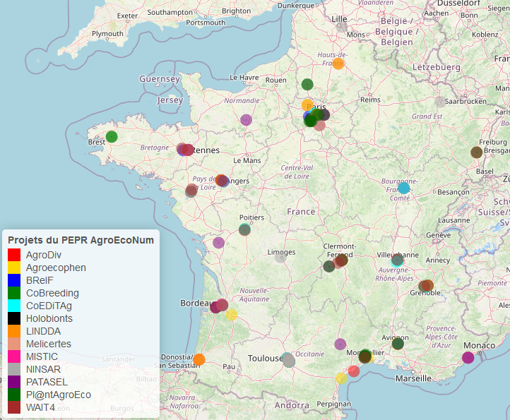This screenshot has height=420, width=510.
Task: Select the blue BReIF legend swatch
Action: click(14, 280)
